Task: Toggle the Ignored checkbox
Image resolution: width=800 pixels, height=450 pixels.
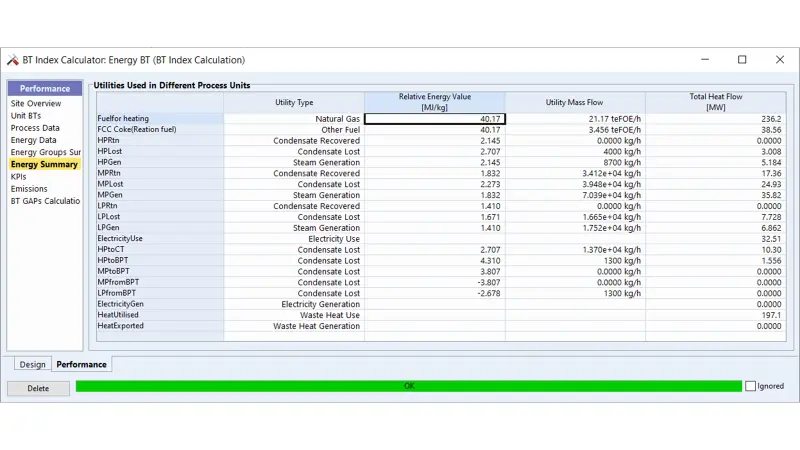Action: [x=750, y=386]
